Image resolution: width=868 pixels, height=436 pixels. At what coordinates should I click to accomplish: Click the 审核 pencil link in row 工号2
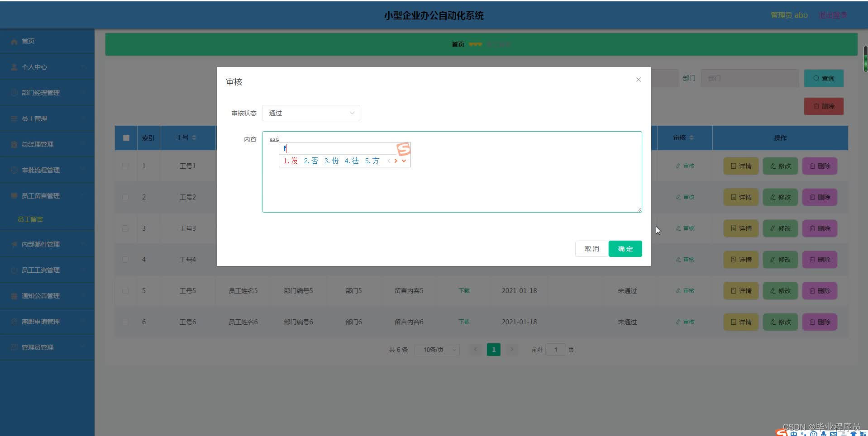coord(685,197)
